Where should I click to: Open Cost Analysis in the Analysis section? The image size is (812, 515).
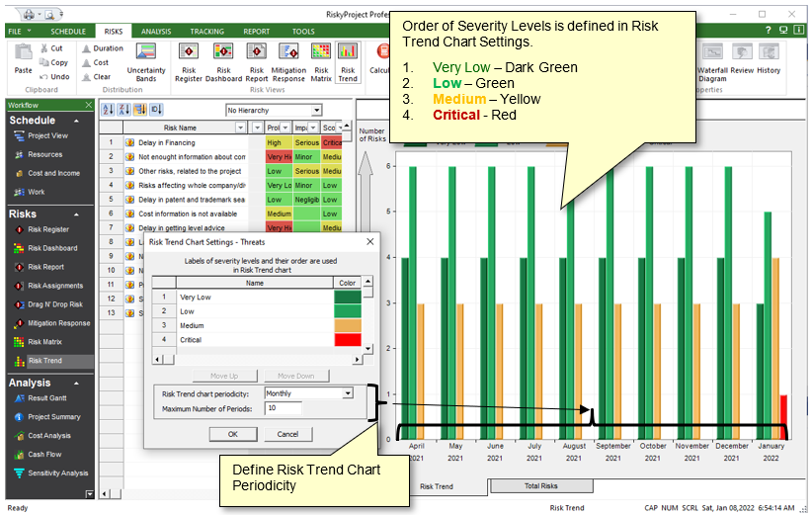coord(42,436)
